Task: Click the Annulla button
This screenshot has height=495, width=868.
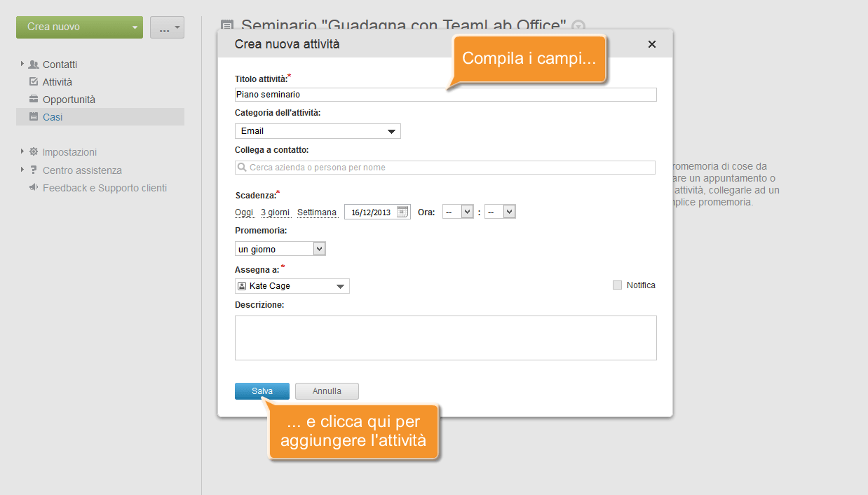Action: (327, 391)
